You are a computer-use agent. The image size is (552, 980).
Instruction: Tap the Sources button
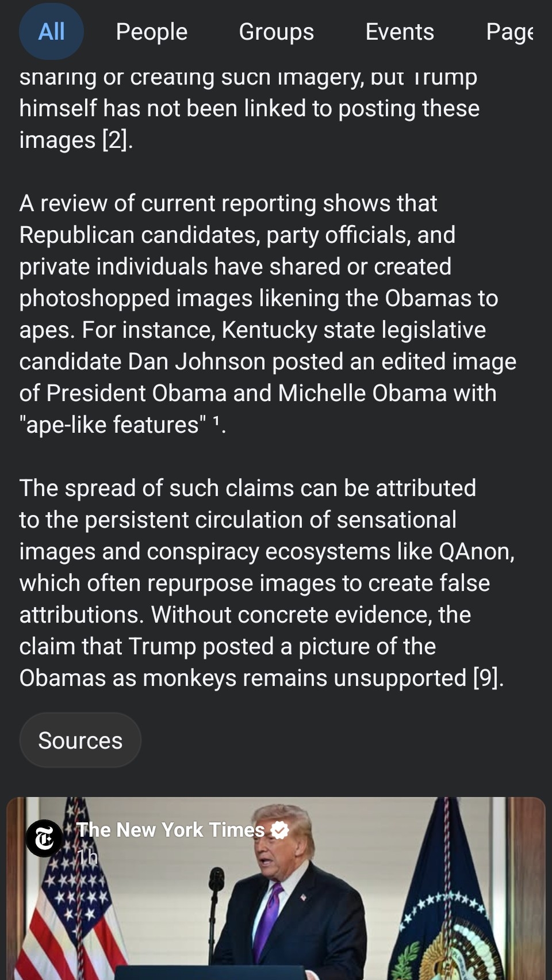(x=80, y=740)
